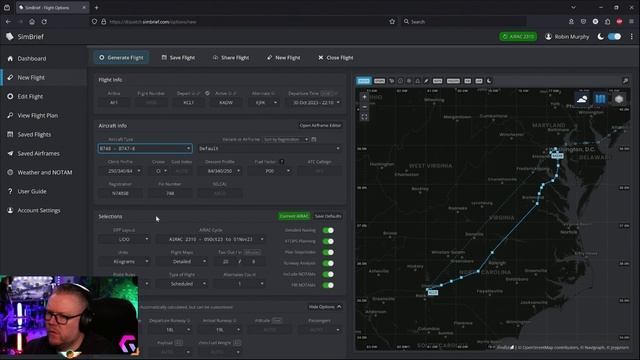Viewport: 640px width, 360px height.
Task: Click the Airline input field
Action: click(114, 102)
